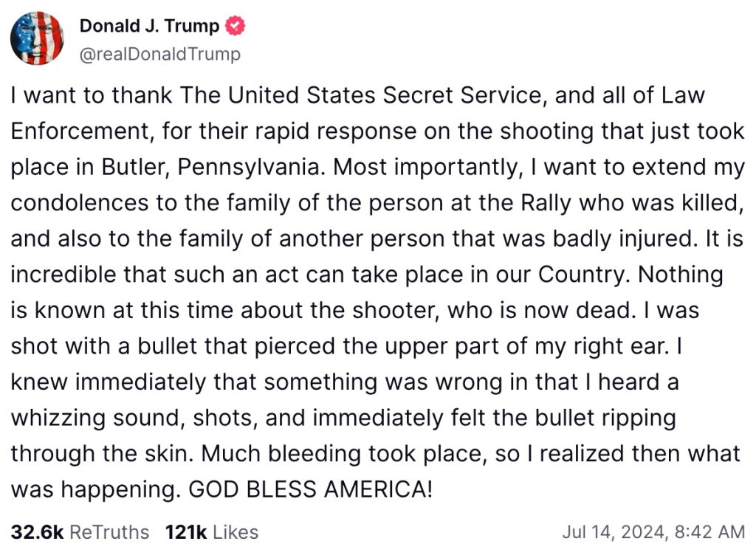The height and width of the screenshot is (558, 756).
Task: Click the GOD BLESS AMERICA! text
Action: [x=311, y=489]
